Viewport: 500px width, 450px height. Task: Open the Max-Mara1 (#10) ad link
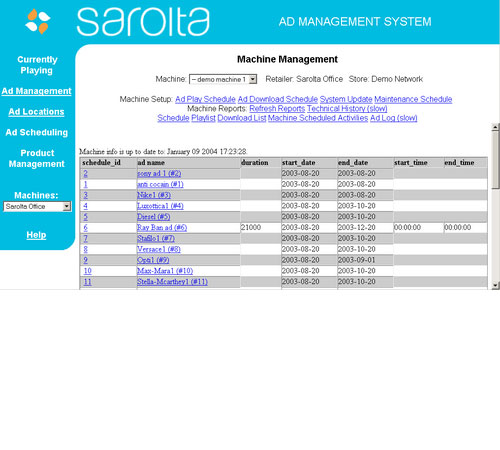[165, 271]
